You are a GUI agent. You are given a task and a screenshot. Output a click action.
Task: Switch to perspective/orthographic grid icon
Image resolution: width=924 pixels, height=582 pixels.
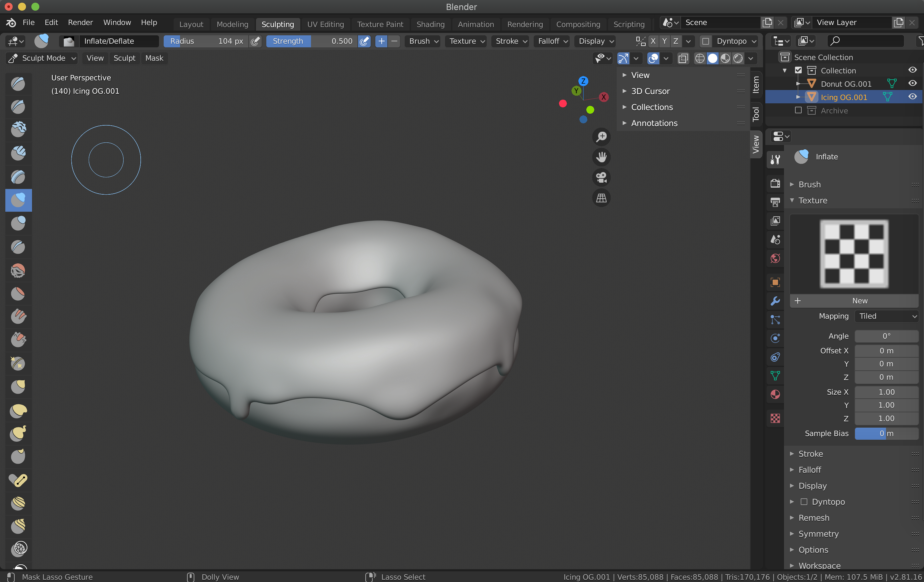pos(601,198)
